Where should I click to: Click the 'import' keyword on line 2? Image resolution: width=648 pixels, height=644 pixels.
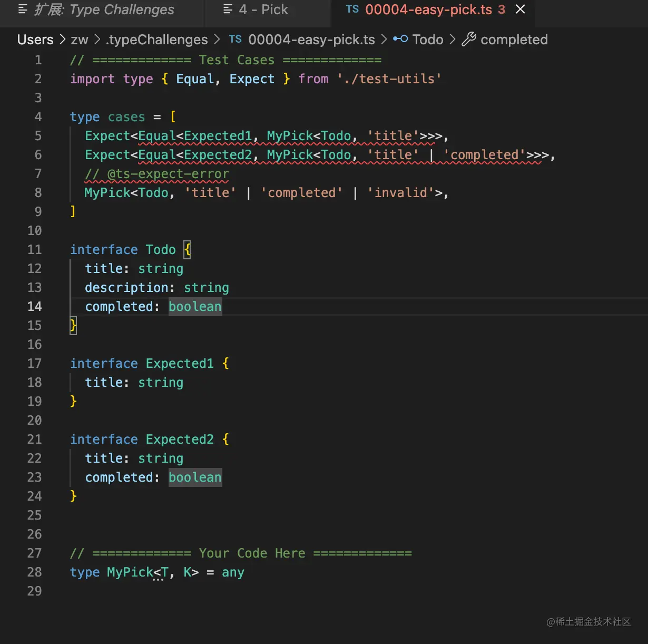tap(92, 79)
